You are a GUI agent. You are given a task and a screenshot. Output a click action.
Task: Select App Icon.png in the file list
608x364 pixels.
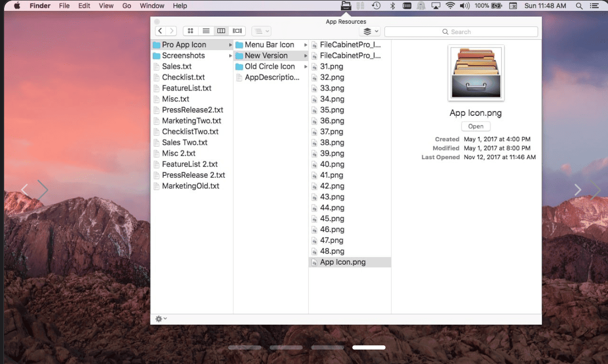pos(350,262)
